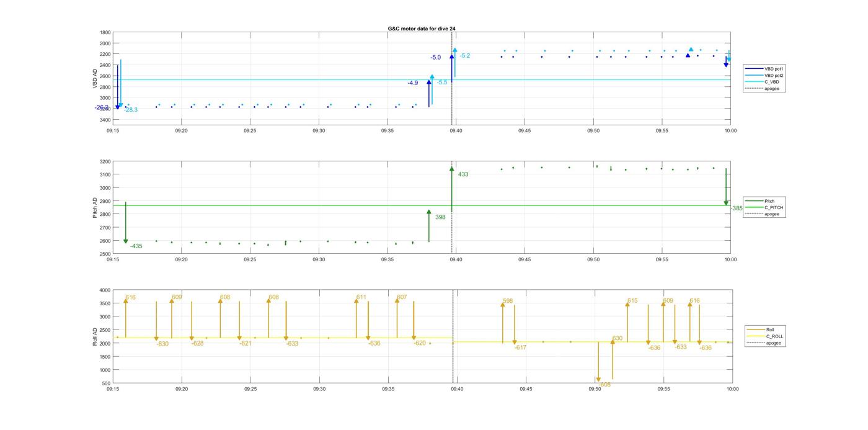Select 'apogee' in the Pitch plot legend
This screenshot has height=430, width=868.
coord(764,214)
